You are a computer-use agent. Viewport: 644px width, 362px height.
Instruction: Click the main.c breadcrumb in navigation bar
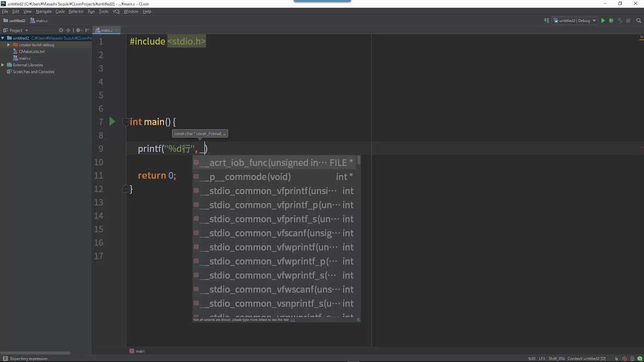[39, 21]
